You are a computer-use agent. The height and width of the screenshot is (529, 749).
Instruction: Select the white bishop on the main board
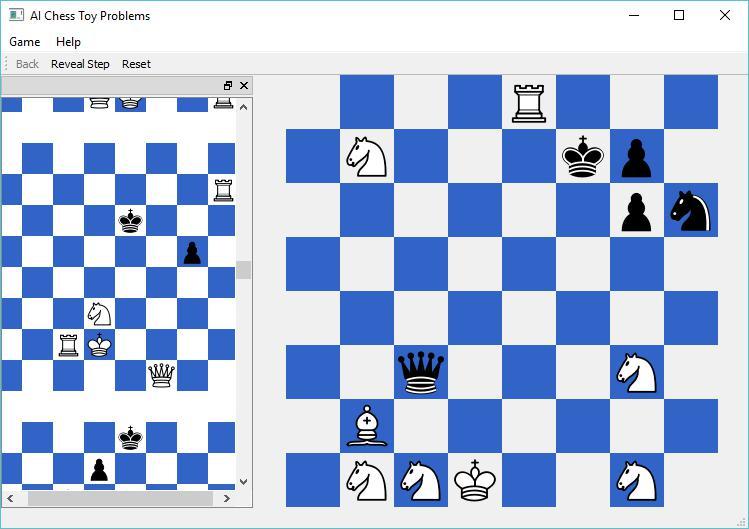click(x=366, y=426)
